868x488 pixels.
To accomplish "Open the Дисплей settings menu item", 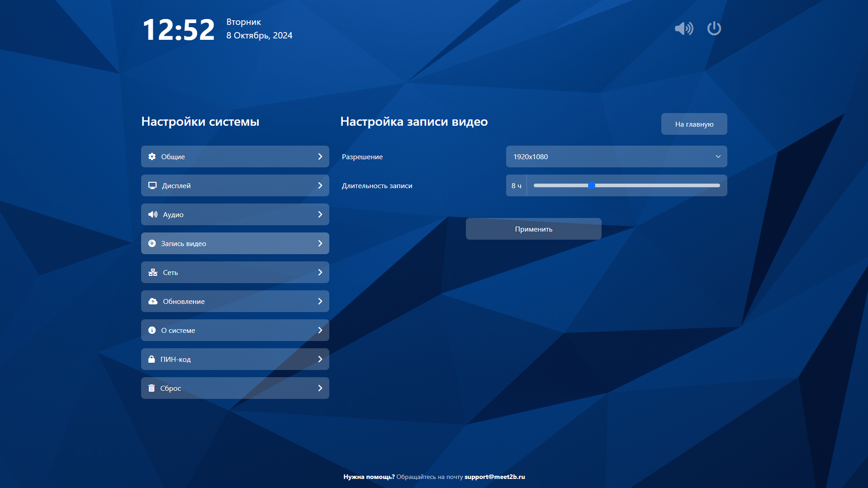I will click(235, 185).
